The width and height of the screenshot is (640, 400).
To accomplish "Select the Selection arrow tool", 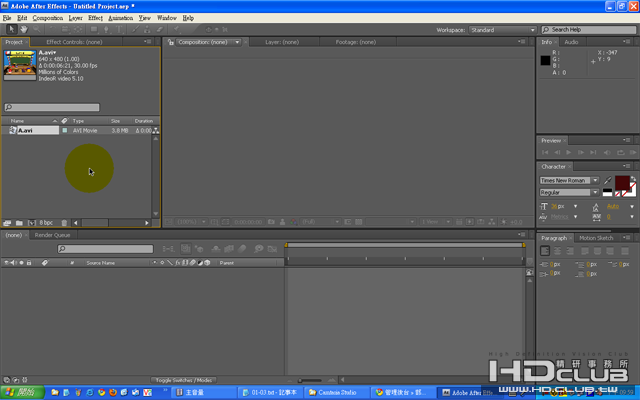I will click(11, 29).
